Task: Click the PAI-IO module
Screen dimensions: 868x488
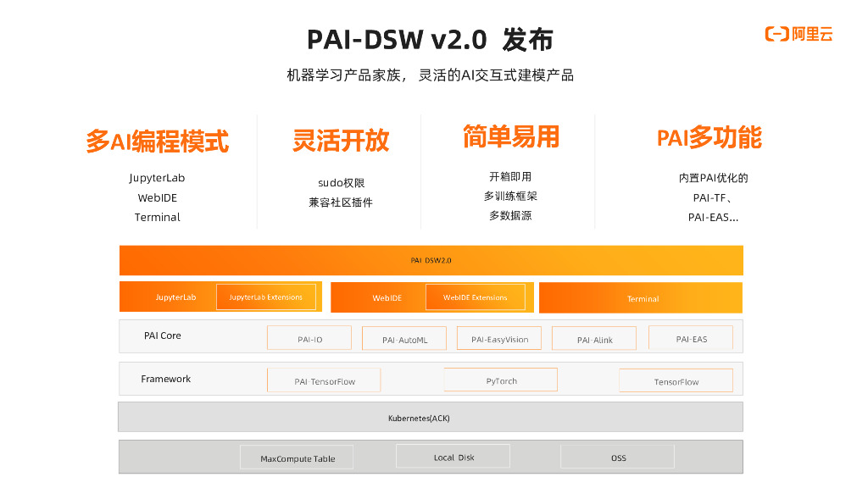Action: (x=309, y=337)
